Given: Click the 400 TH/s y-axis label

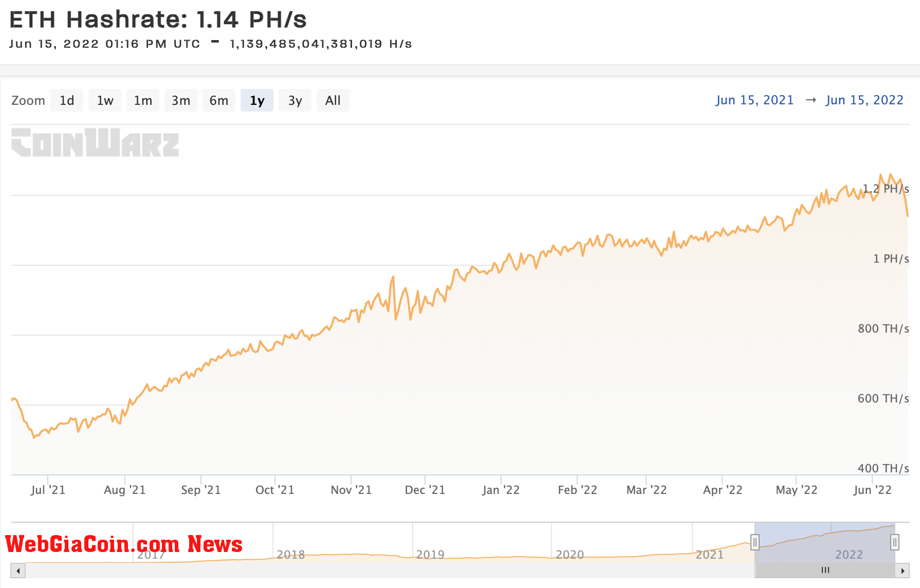Looking at the screenshot, I should (884, 468).
